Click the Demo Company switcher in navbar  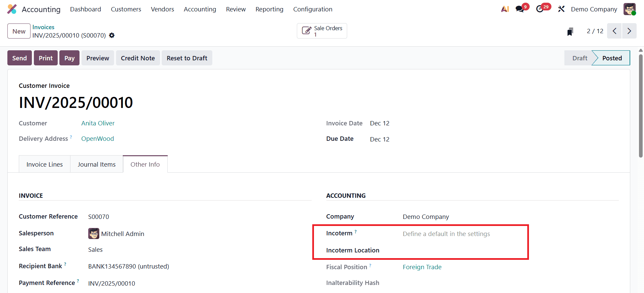(x=594, y=9)
